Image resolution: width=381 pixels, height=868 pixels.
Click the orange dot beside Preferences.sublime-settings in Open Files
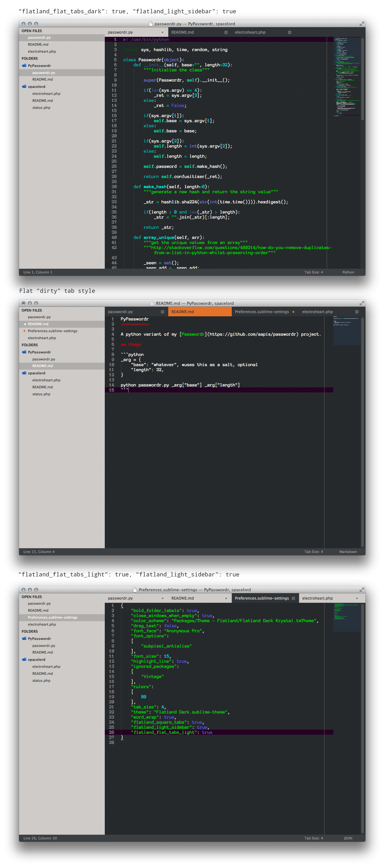[x=25, y=331]
